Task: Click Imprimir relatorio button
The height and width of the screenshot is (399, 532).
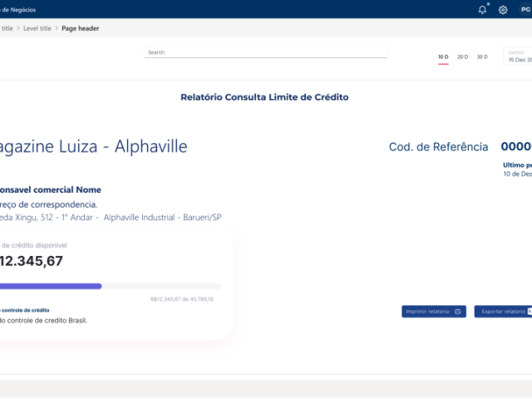Action: pos(434,312)
